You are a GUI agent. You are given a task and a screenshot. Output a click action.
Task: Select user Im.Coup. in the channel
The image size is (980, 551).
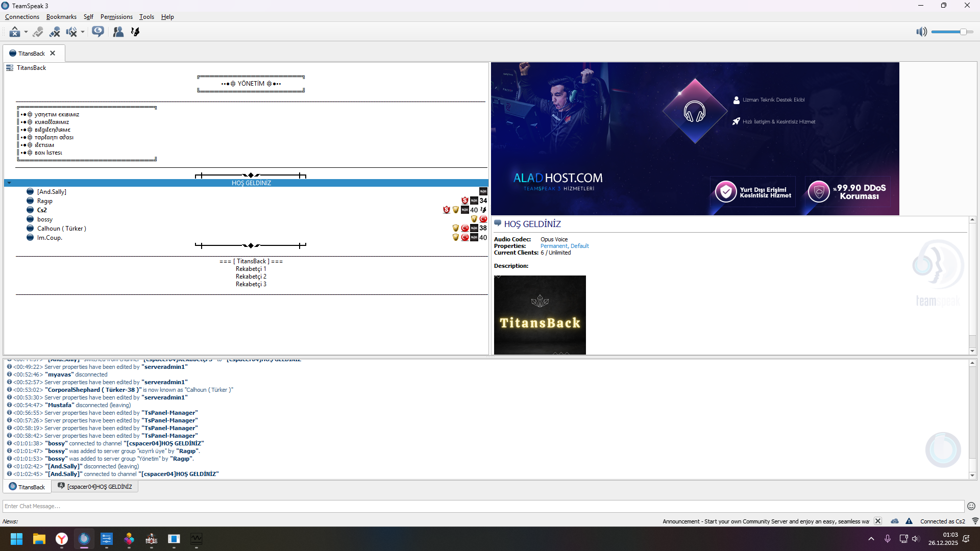coord(50,238)
